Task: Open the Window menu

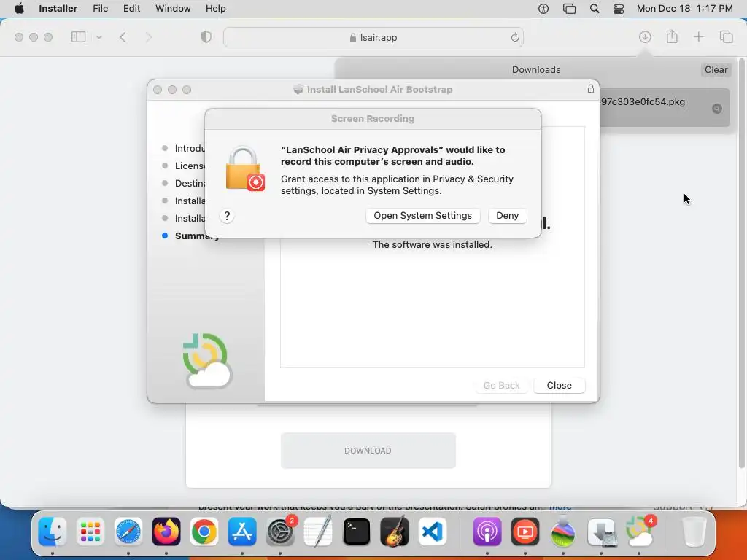Action: tap(173, 9)
